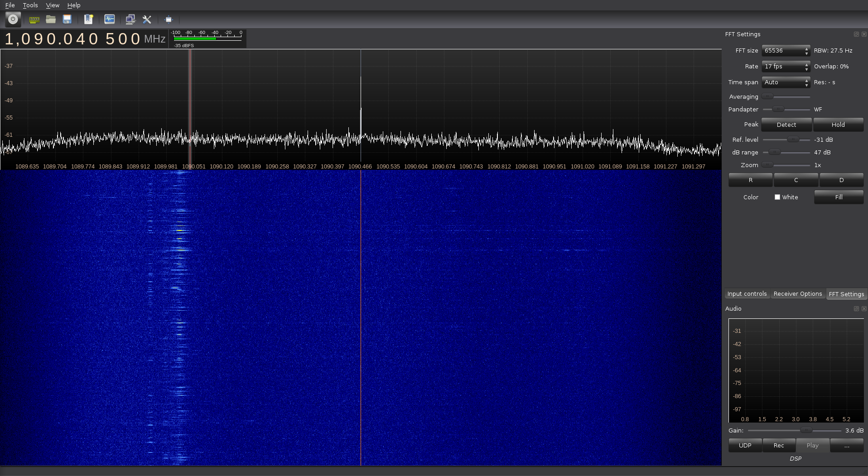
Task: Click the R reset zoom button
Action: (750, 180)
